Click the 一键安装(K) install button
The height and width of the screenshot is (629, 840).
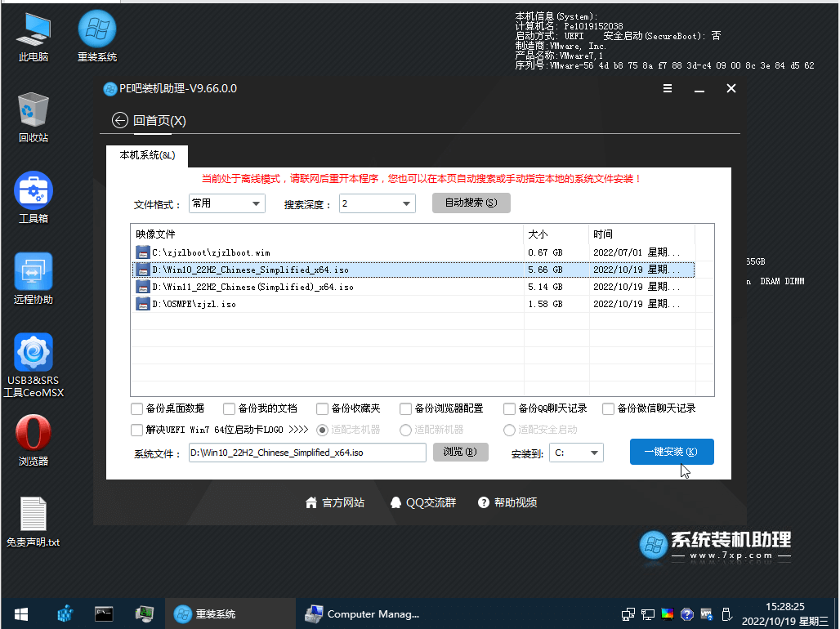[x=671, y=452]
